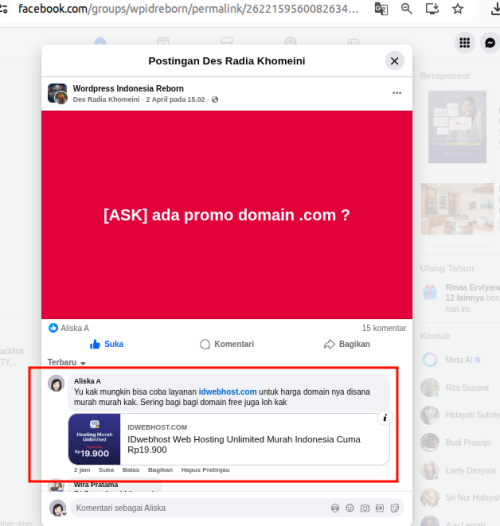The image size is (500, 526).
Task: Click the Facebook Home tab icon
Action: [100, 41]
